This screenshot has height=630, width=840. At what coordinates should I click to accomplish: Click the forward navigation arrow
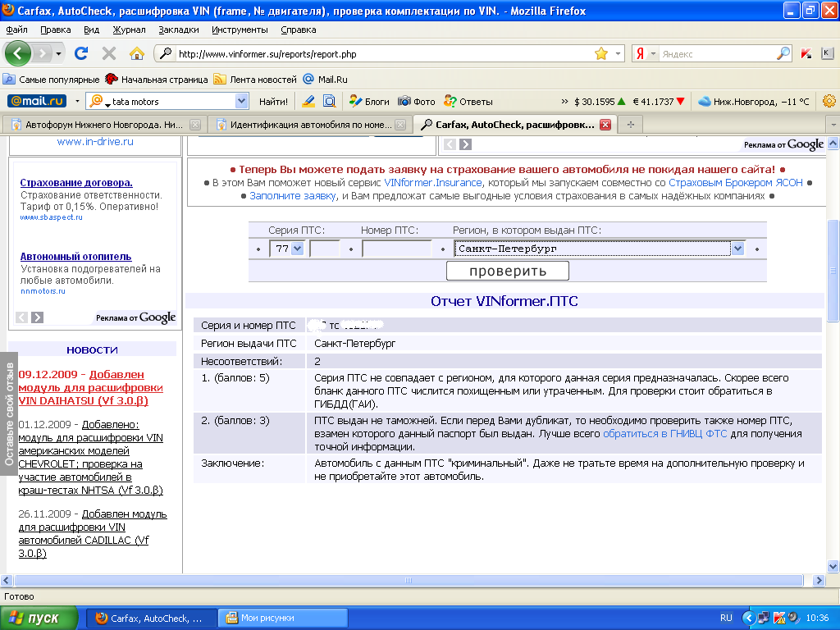43,53
